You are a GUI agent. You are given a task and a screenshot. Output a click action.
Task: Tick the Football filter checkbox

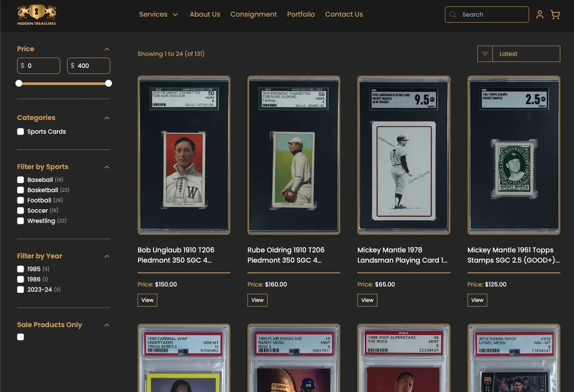click(x=21, y=200)
